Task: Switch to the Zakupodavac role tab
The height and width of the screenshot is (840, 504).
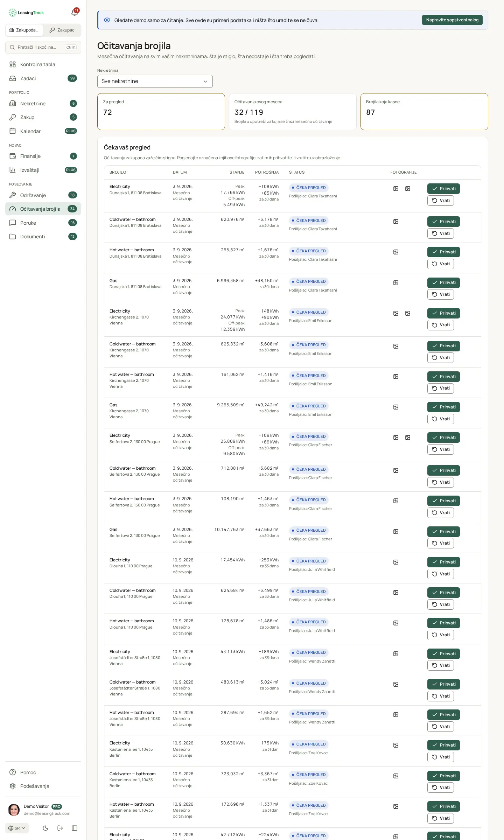Action: [24, 30]
